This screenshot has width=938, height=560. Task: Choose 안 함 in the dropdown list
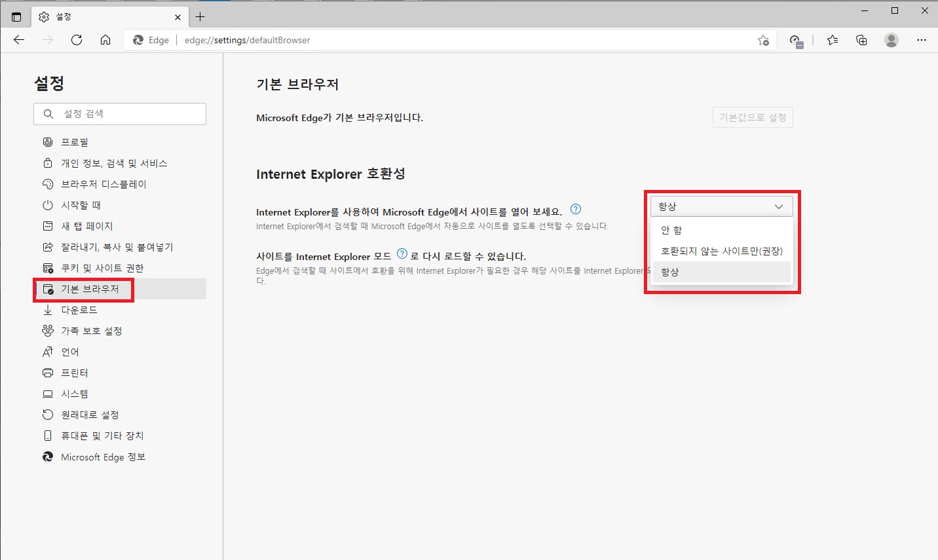(x=722, y=230)
